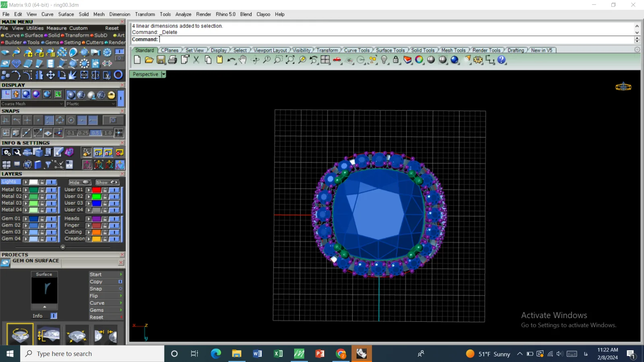Screen dimensions: 644x362
Task: Open a file with the folder icon
Action: [x=149, y=60]
